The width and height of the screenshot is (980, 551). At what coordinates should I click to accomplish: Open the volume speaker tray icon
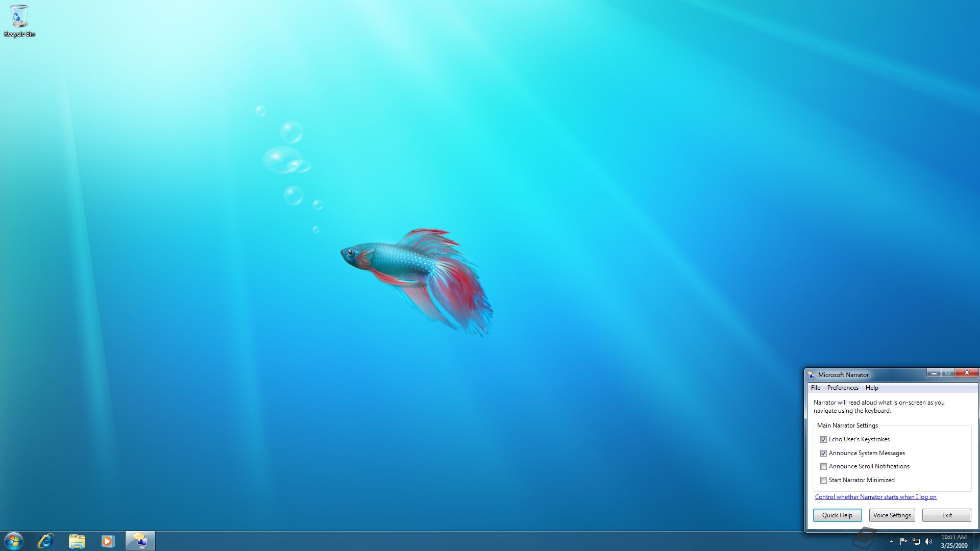point(928,541)
